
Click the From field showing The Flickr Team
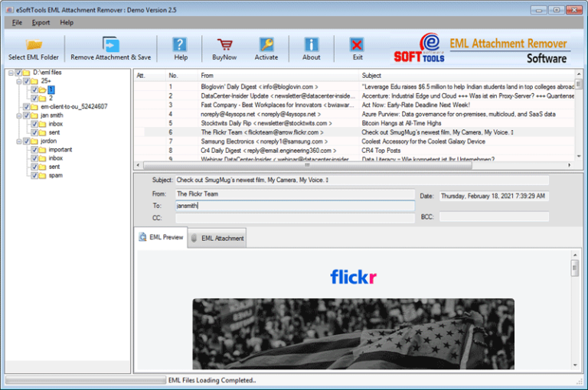tap(295, 194)
